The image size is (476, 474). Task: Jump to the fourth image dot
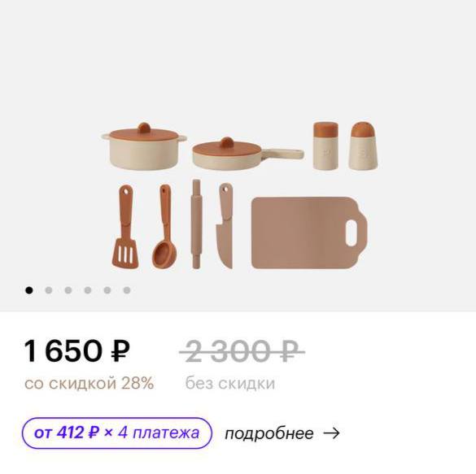pyautogui.click(x=88, y=290)
